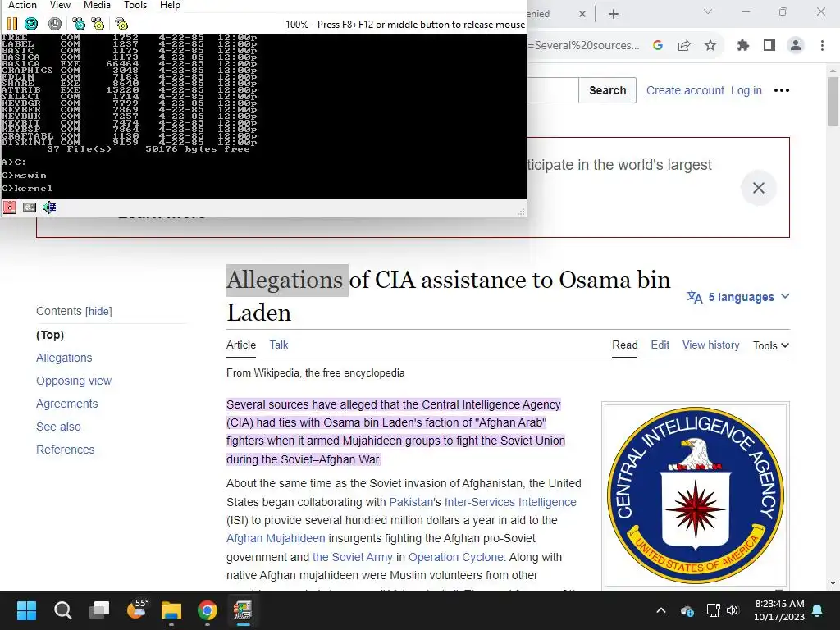
Task: Dismiss the banner with the X button
Action: [759, 188]
